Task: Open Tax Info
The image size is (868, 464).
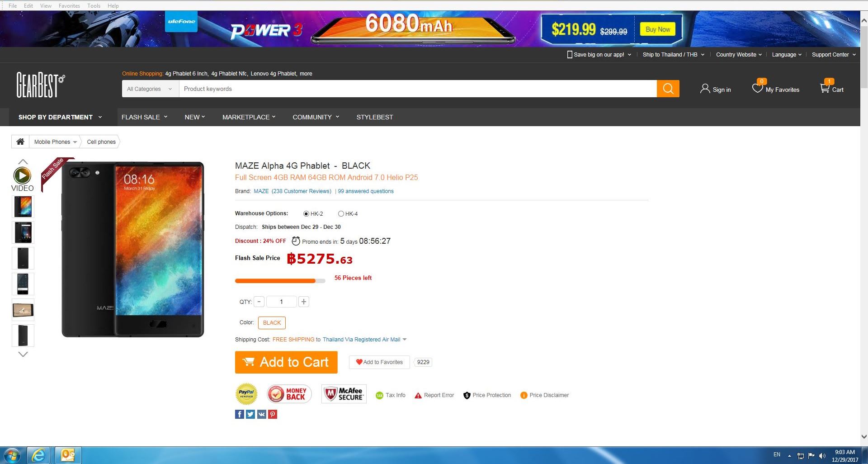Action: 391,395
